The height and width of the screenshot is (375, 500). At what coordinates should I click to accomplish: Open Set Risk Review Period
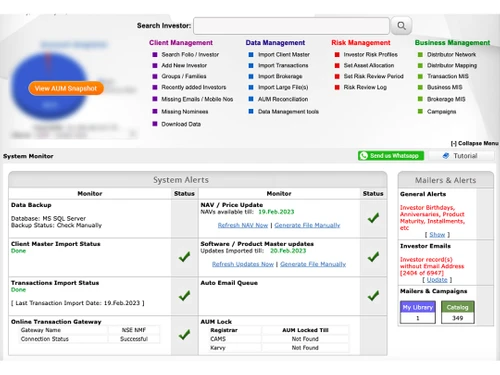pyautogui.click(x=374, y=76)
